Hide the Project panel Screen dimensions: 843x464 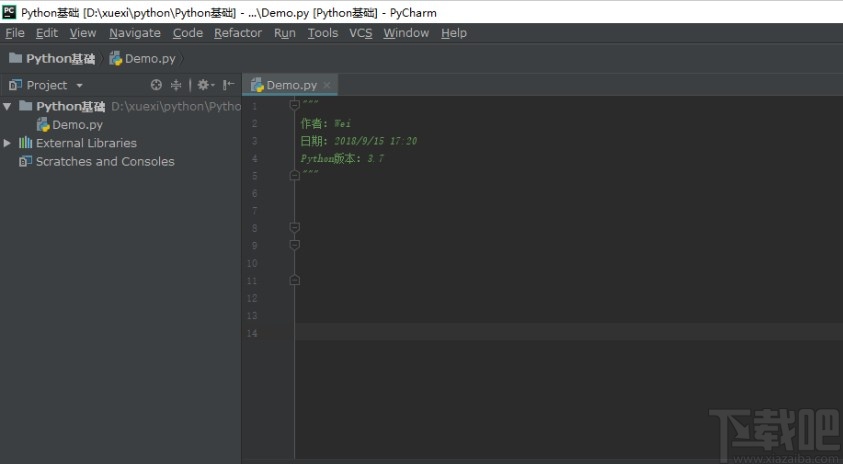pos(228,85)
